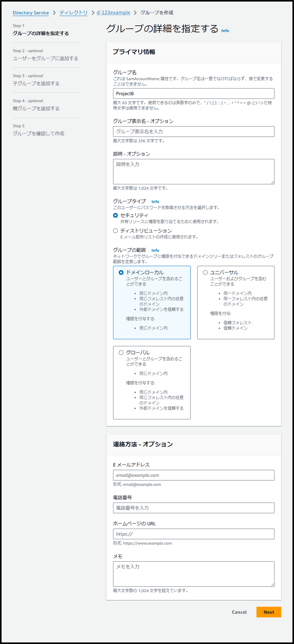Click 信頼フォレスト bullet in ユニバーサル card
The width and height of the screenshot is (294, 644).
click(237, 323)
